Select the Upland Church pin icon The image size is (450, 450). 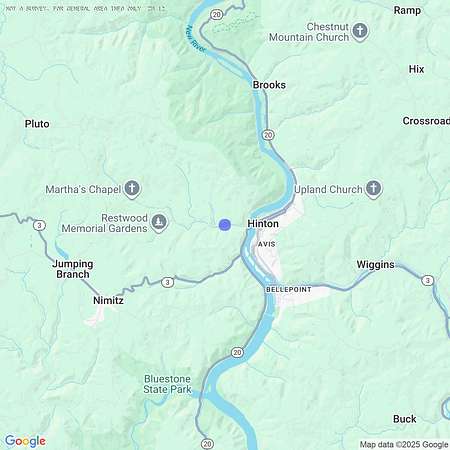(373, 189)
